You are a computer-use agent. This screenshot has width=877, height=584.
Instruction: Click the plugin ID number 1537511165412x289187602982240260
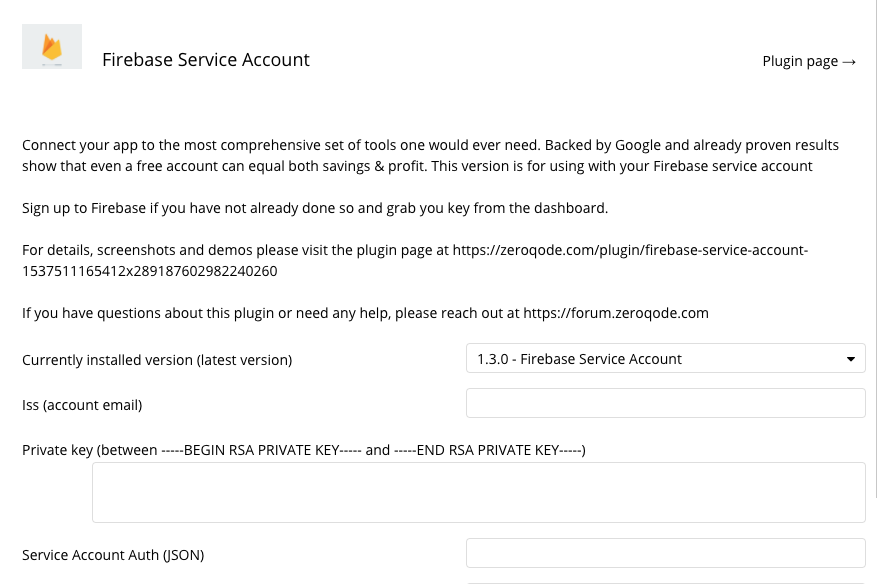tap(149, 271)
